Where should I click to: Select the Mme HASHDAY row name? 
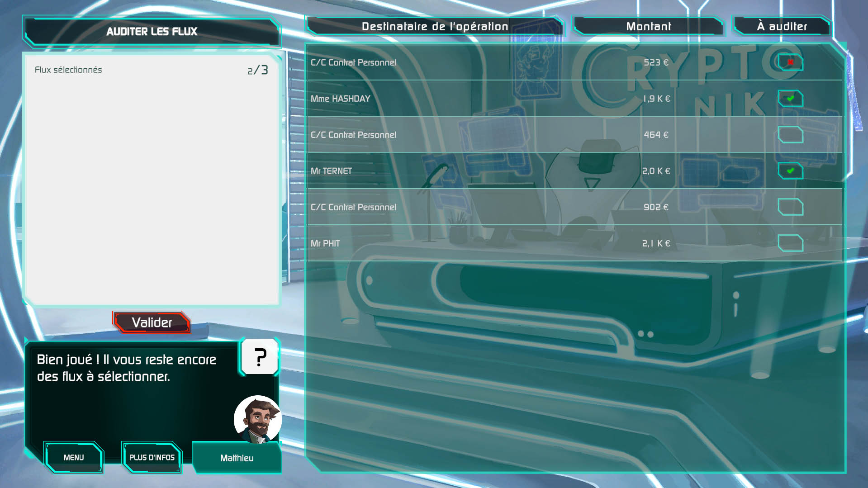coord(340,99)
